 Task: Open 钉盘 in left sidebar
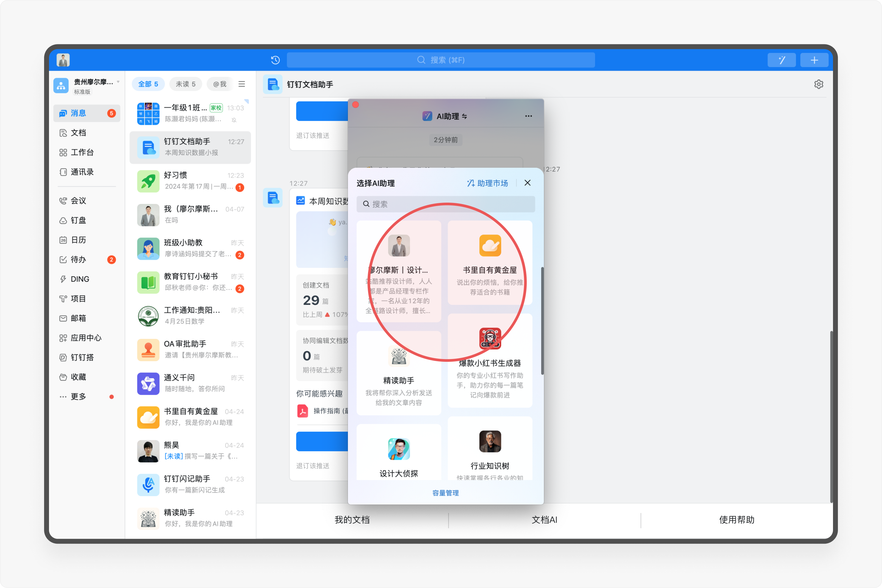coord(87,220)
